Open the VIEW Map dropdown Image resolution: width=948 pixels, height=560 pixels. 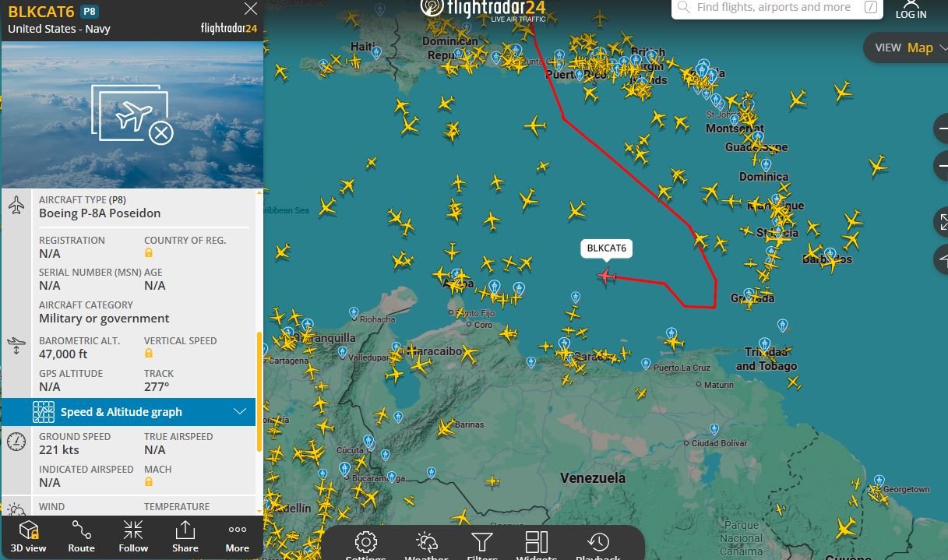point(906,48)
